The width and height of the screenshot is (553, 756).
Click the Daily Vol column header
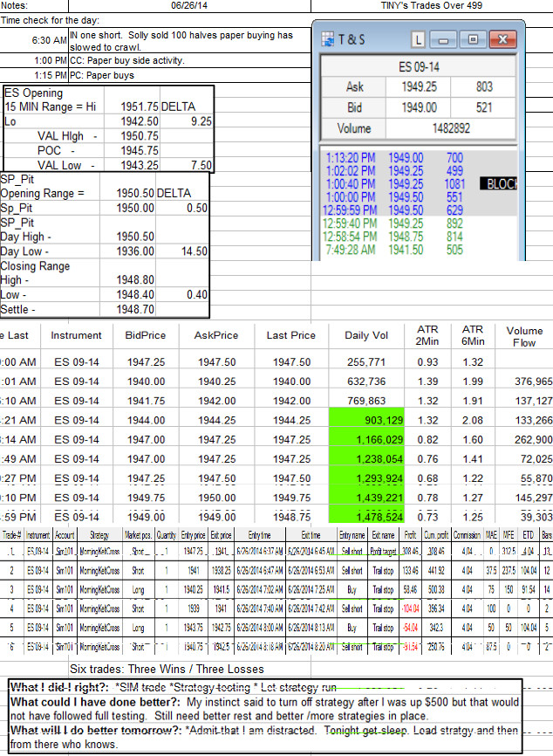tap(366, 335)
